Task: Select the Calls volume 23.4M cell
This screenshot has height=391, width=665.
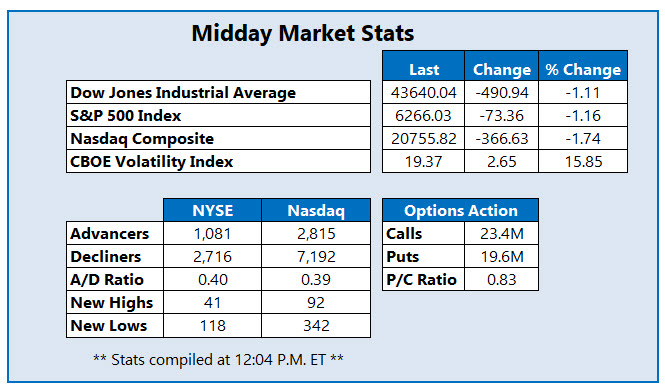Action: (501, 233)
